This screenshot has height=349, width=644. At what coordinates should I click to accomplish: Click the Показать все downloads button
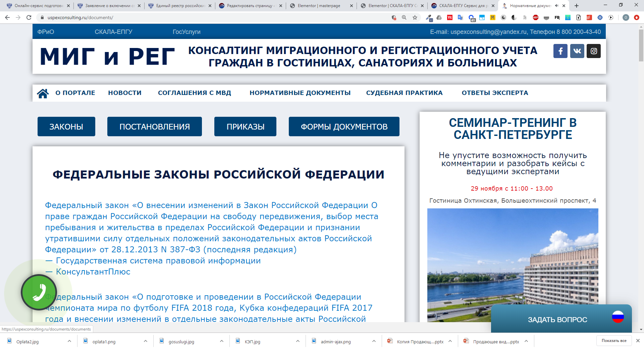point(614,341)
